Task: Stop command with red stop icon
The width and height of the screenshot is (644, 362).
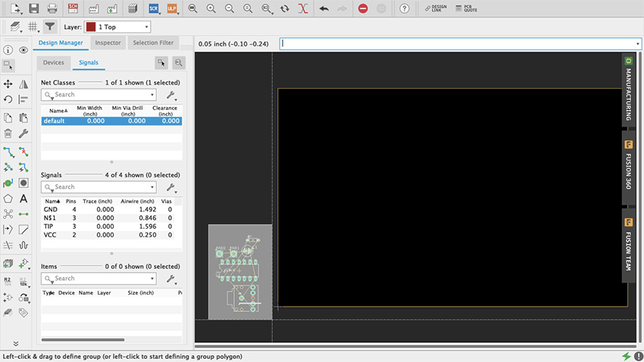Action: click(363, 8)
